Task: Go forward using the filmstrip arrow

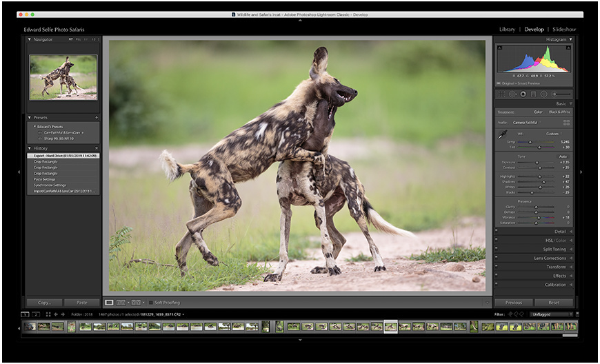Action: point(63,314)
